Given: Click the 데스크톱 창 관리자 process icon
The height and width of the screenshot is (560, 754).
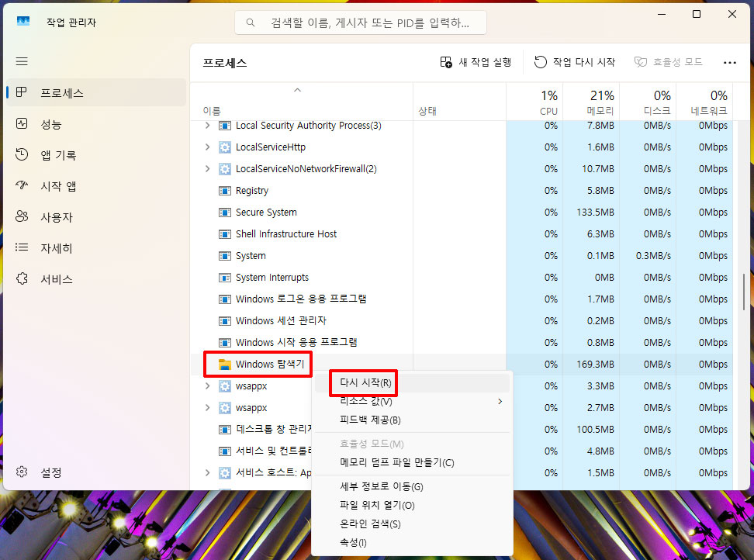Looking at the screenshot, I should click(x=224, y=429).
